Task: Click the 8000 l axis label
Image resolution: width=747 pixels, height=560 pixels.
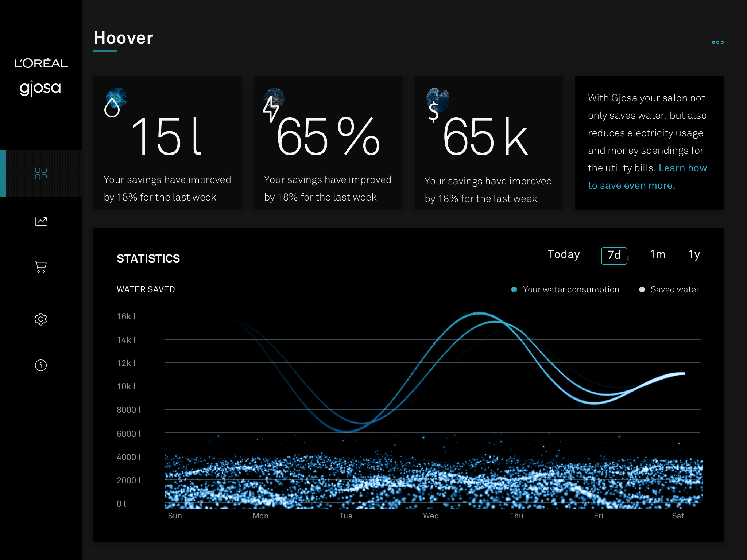Action: [x=129, y=410]
